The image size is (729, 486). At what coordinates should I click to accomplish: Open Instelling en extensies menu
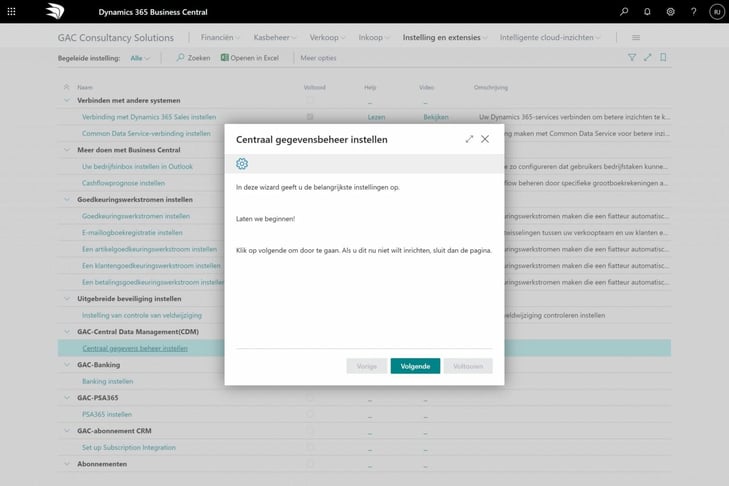pyautogui.click(x=445, y=38)
